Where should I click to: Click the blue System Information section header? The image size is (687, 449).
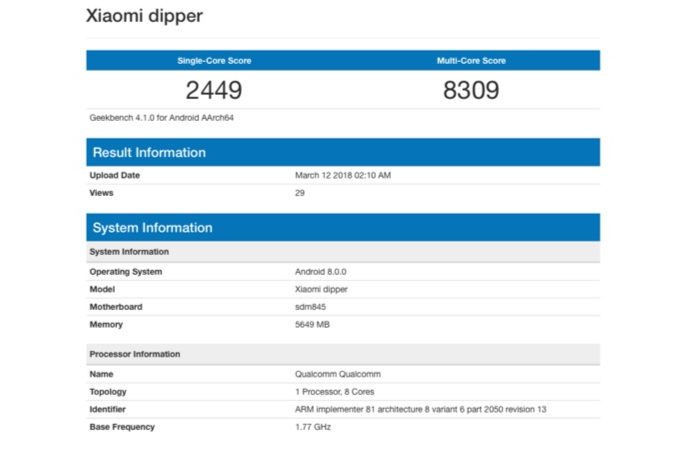point(152,228)
